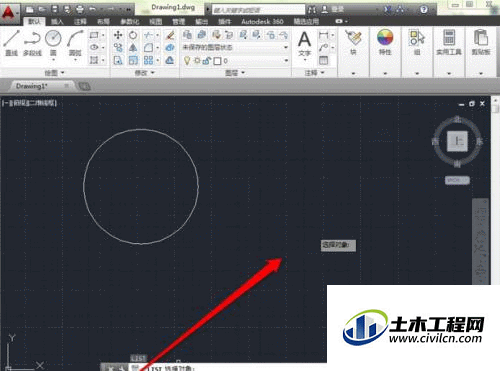Click the Top (上) face of ViewCube
This screenshot has width=500, height=371.
[457, 141]
